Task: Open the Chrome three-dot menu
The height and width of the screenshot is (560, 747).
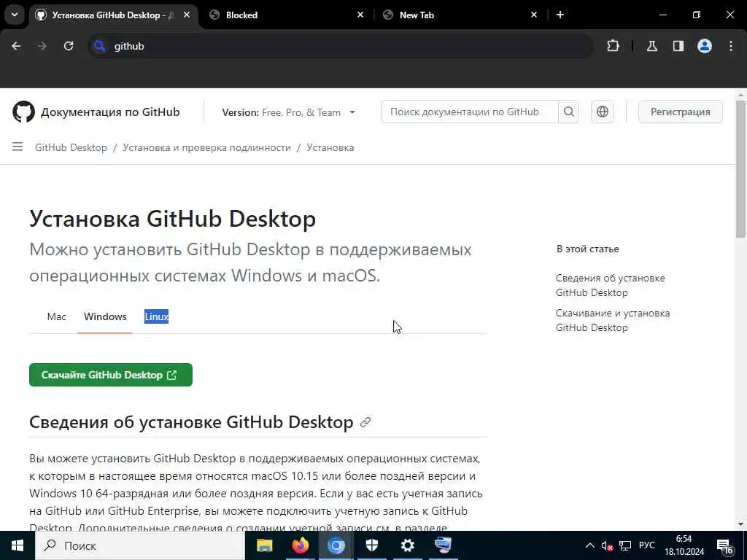Action: click(x=731, y=46)
